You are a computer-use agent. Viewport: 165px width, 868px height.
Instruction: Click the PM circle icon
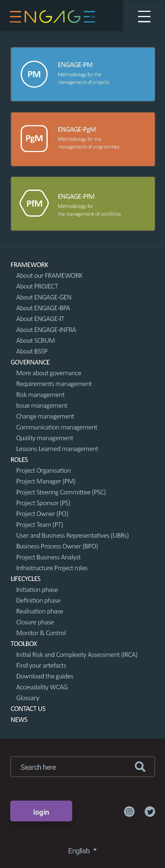(x=34, y=74)
